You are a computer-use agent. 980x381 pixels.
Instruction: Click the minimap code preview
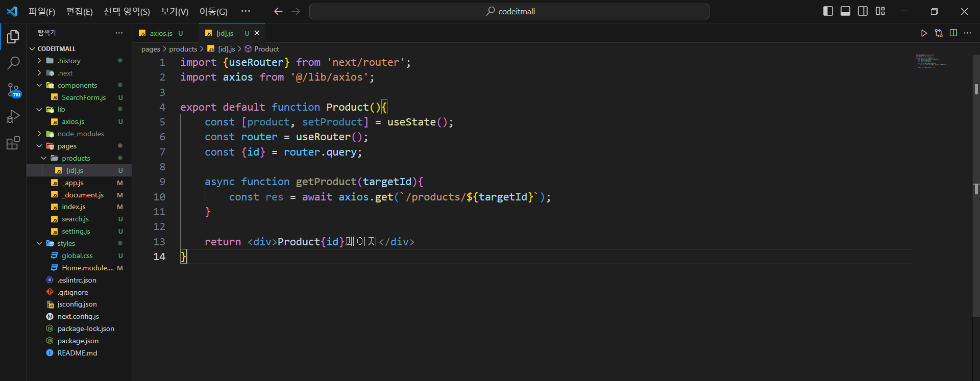(x=931, y=61)
